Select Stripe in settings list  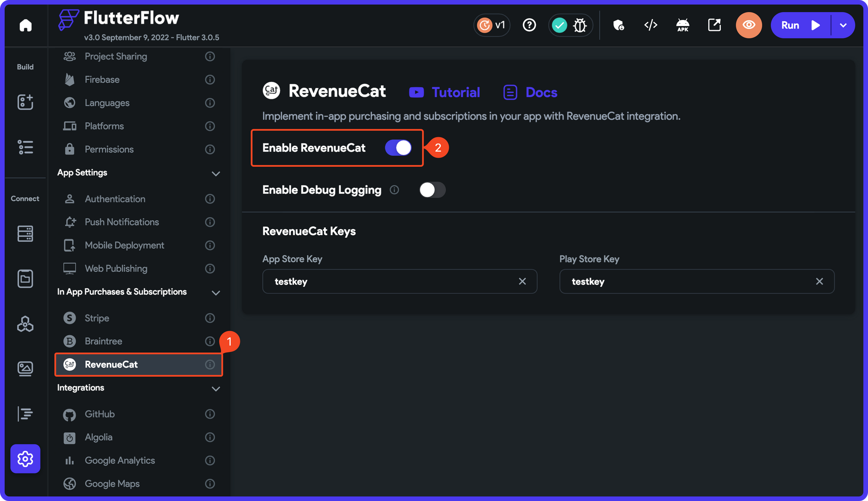tap(97, 318)
